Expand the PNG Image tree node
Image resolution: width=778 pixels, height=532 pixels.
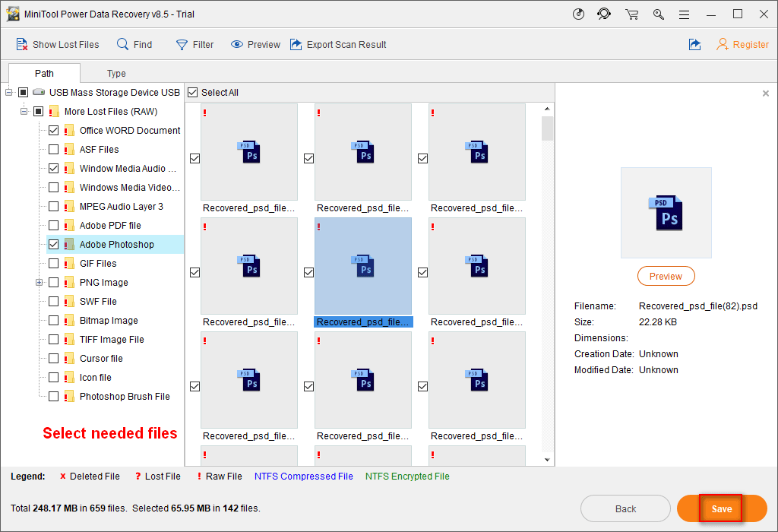click(x=40, y=283)
